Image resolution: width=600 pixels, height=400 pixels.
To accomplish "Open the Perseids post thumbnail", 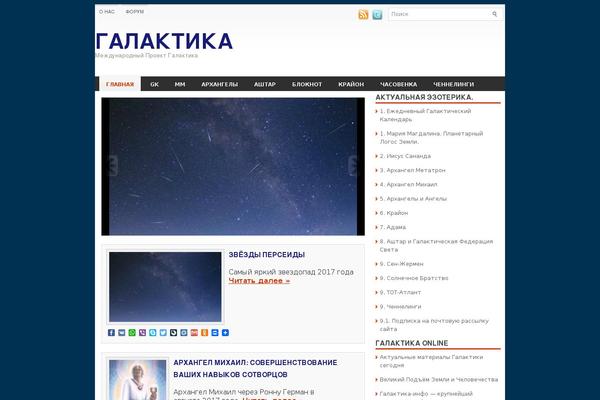I will click(x=165, y=287).
